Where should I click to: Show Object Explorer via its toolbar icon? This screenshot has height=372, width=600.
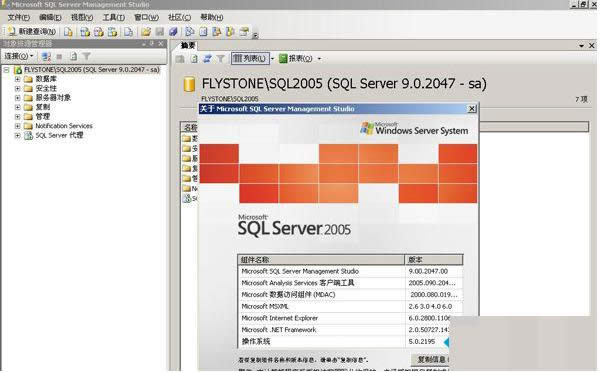pyautogui.click(x=217, y=32)
